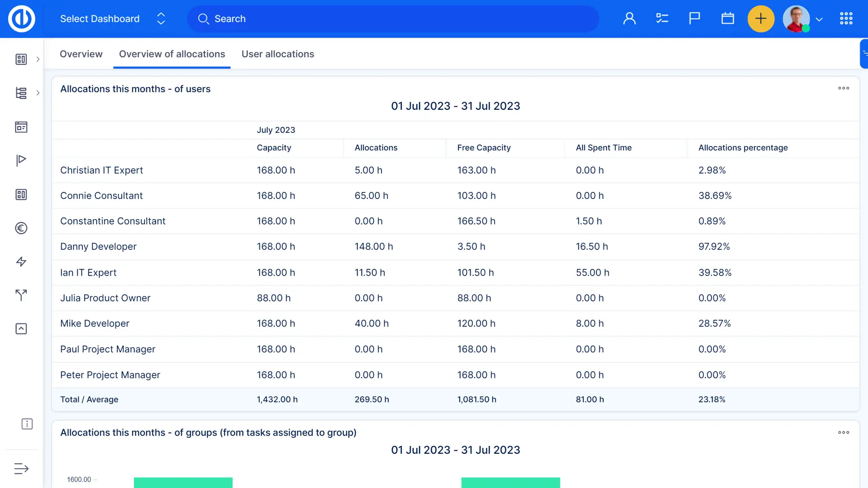Click the Search input field

click(393, 19)
